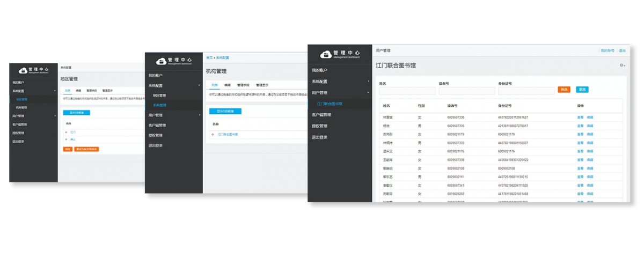
Task: Open 我的账户 in right panel sidebar
Action: (319, 70)
